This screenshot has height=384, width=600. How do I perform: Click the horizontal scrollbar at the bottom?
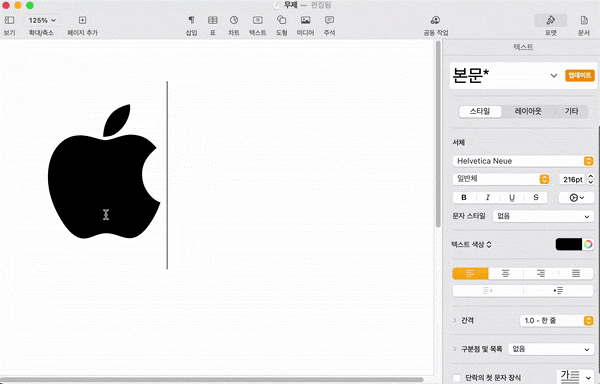click(x=212, y=380)
